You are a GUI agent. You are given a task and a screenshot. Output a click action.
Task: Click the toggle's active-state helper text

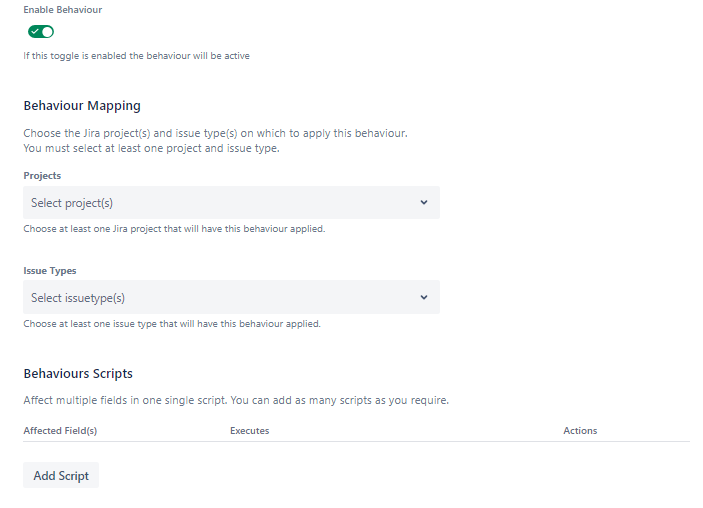point(136,56)
